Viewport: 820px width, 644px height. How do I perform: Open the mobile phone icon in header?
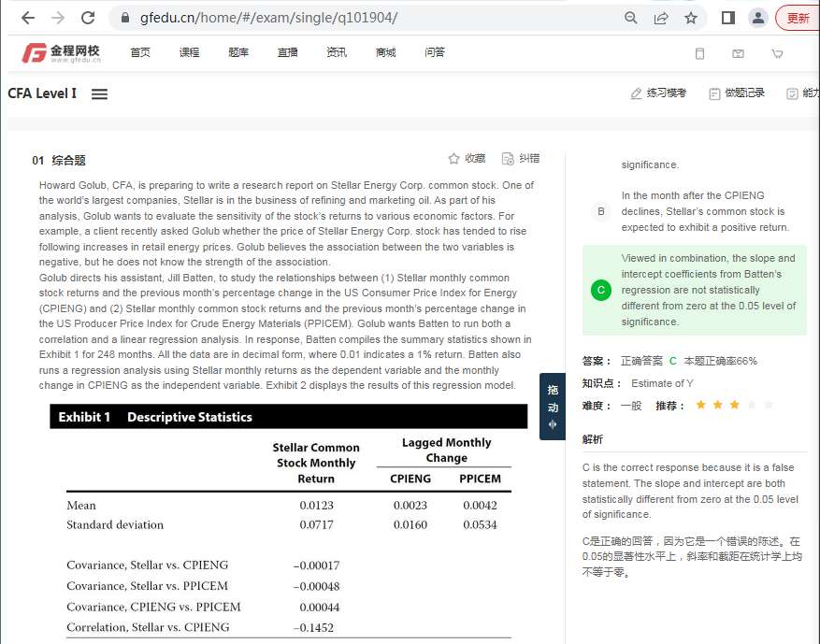[x=699, y=53]
